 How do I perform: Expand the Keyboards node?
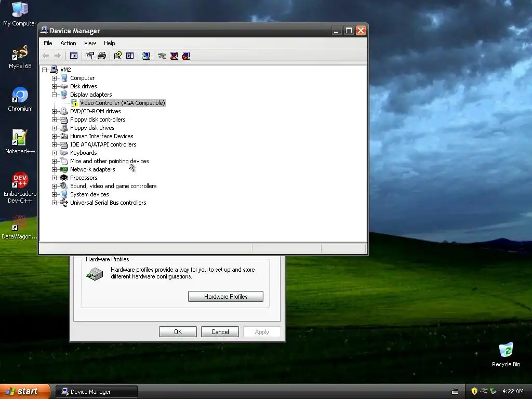tap(54, 153)
